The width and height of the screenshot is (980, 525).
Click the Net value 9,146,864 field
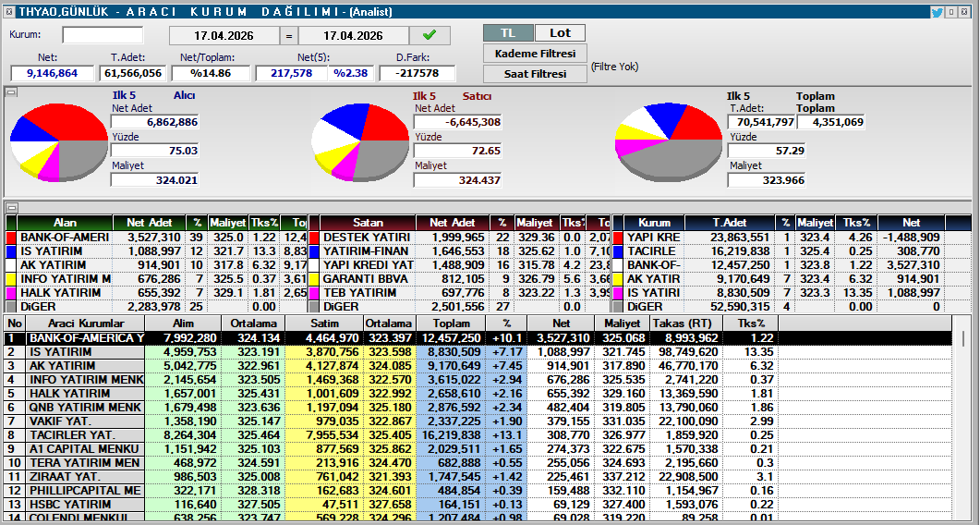click(52, 73)
